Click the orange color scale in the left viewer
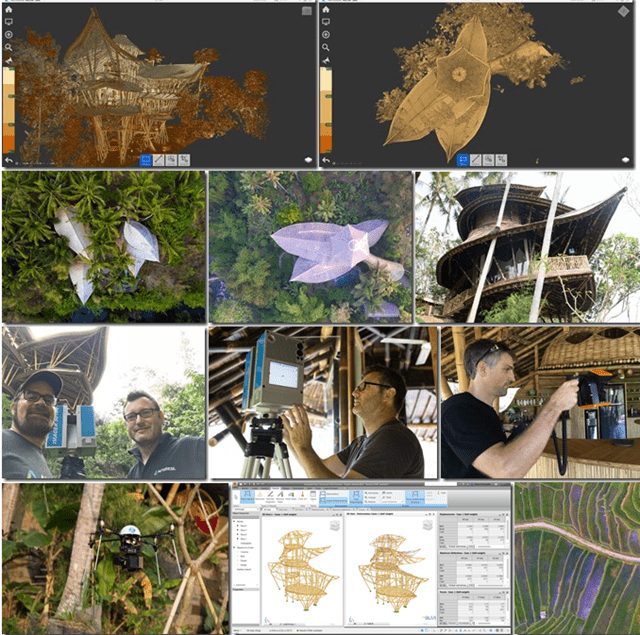The image size is (640, 635). click(x=8, y=110)
